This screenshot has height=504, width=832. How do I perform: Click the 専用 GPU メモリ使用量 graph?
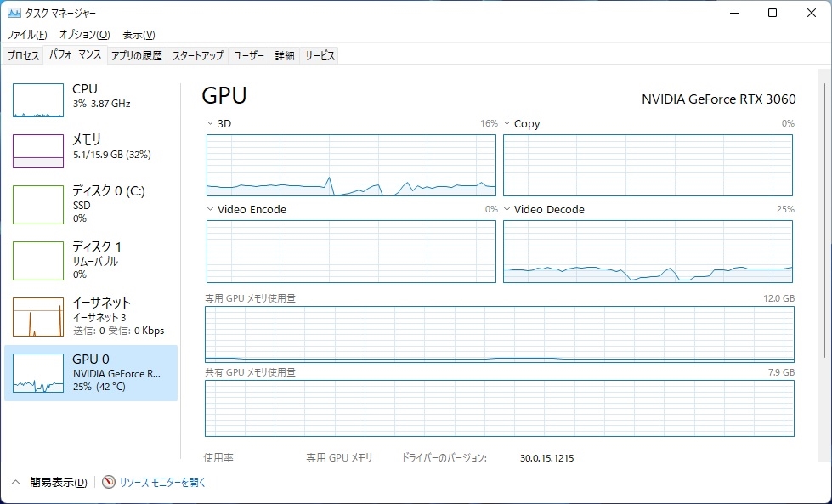(x=500, y=336)
